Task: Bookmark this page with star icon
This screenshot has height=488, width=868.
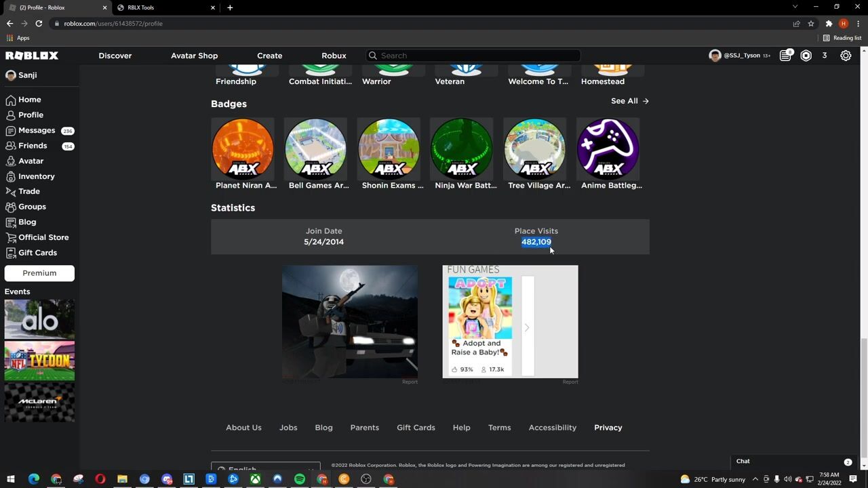Action: (x=811, y=23)
